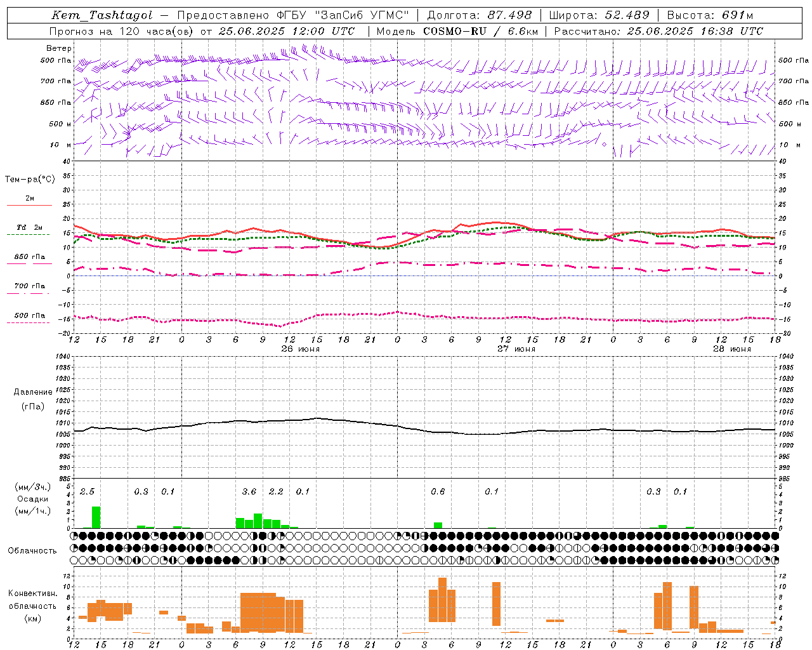Click the 2.2 precipitation value
Screen dimensions: 812x650
[277, 492]
